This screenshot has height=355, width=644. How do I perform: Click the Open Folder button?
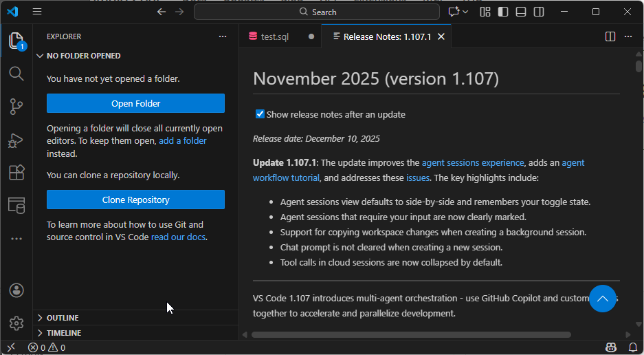pos(135,103)
